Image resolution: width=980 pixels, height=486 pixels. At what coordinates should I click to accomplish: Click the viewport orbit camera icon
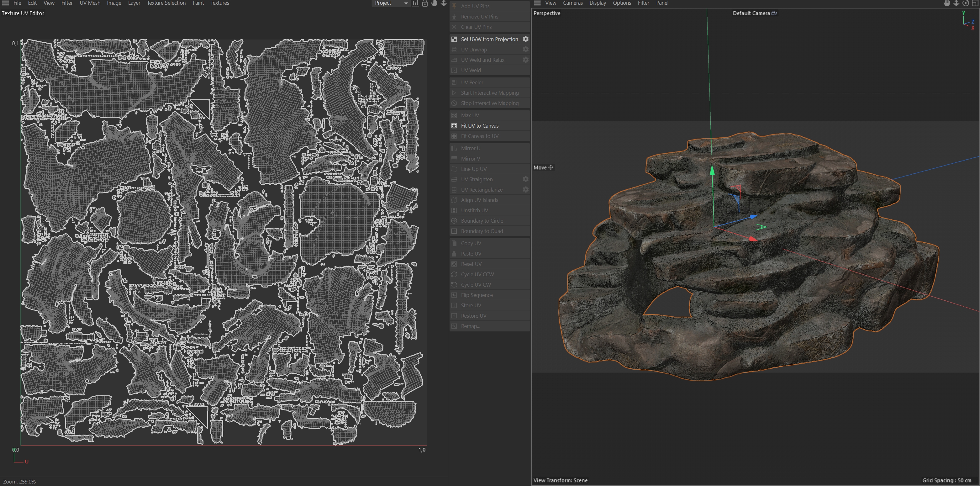(x=966, y=3)
